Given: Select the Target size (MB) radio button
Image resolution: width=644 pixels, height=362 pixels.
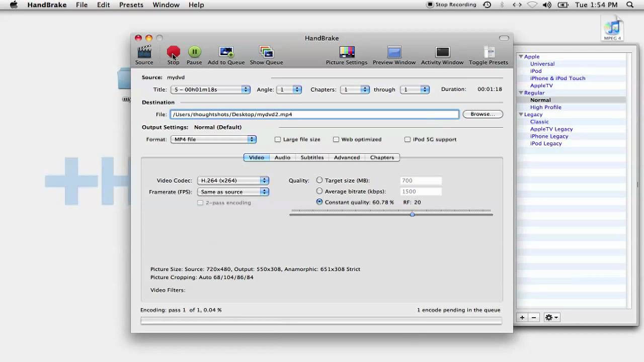Looking at the screenshot, I should [319, 180].
